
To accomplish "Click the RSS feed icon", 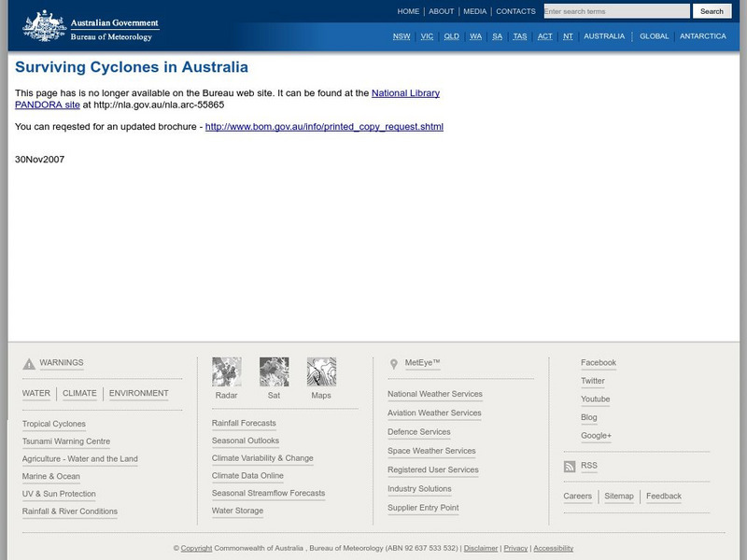I will [570, 466].
